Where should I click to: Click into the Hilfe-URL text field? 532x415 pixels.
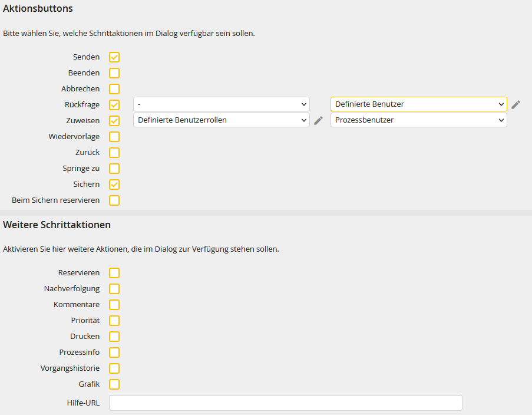[x=285, y=403]
